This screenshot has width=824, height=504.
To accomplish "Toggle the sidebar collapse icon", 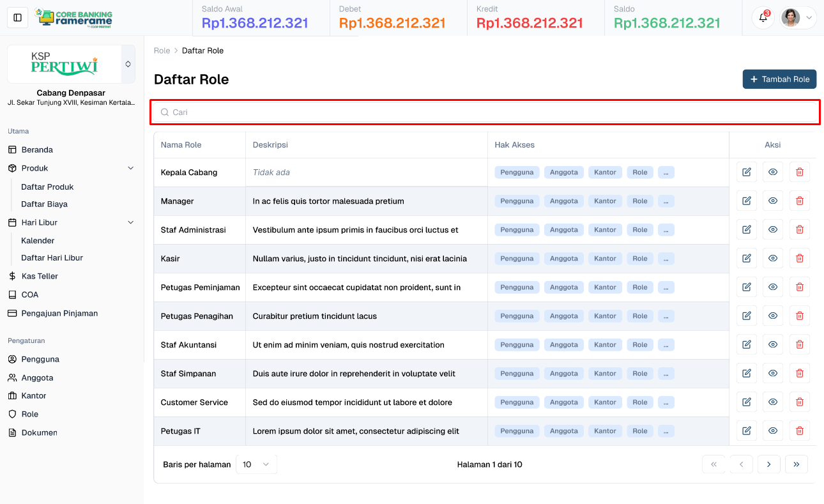I will (18, 18).
